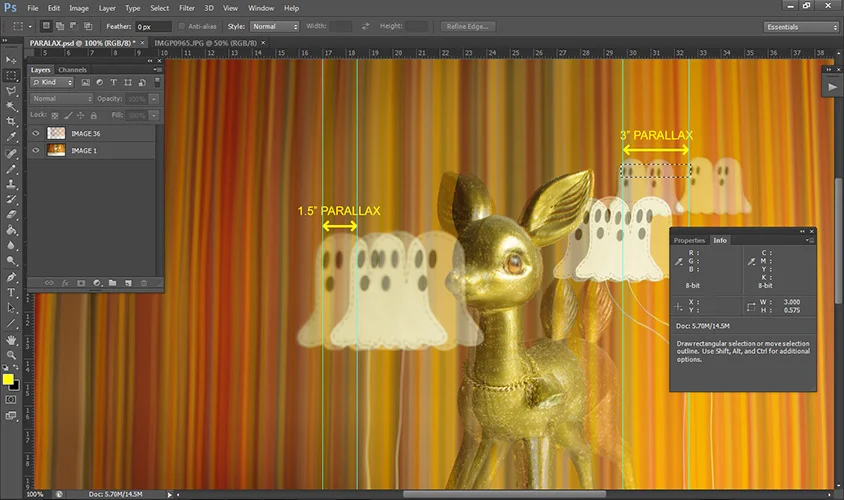Enable the Anti-alias checkbox
The width and height of the screenshot is (844, 500).
click(x=181, y=26)
